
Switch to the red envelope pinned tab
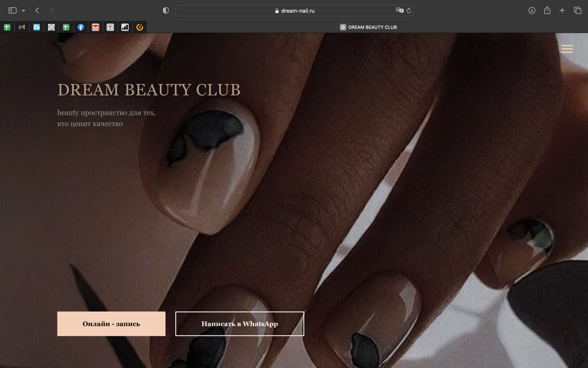click(96, 27)
